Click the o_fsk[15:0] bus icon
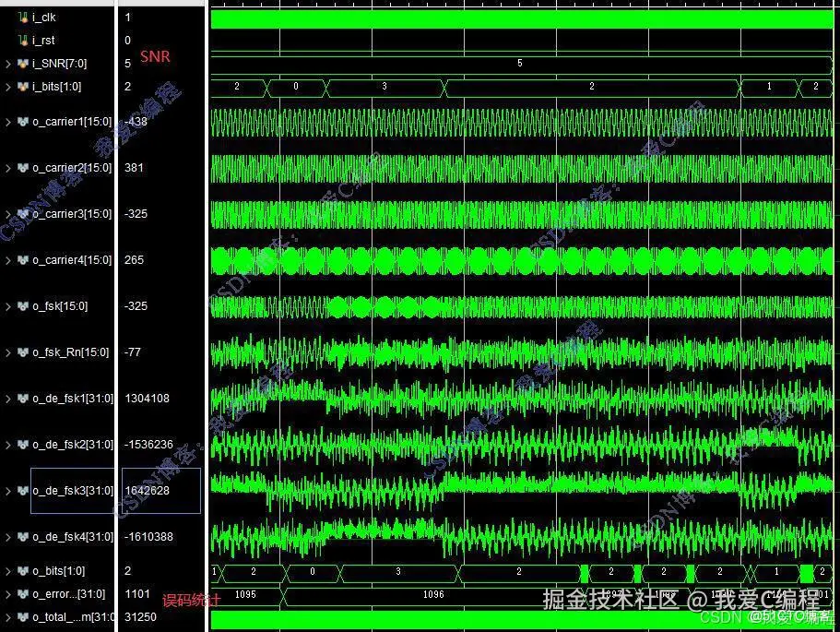 click(x=22, y=306)
